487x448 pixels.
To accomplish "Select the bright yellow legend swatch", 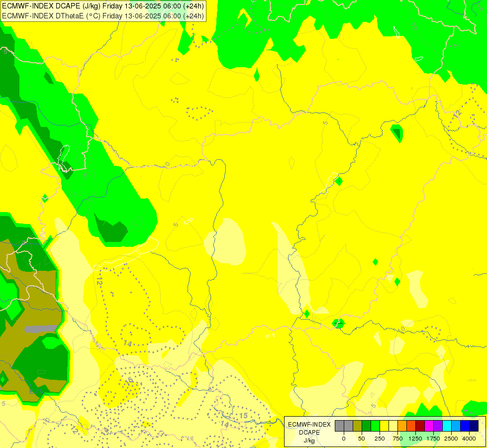I will (x=384, y=426).
